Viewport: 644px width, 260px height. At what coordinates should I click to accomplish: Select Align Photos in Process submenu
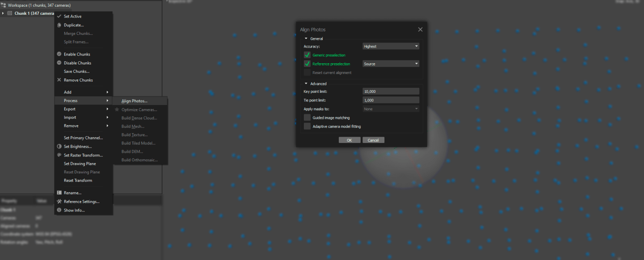134,101
